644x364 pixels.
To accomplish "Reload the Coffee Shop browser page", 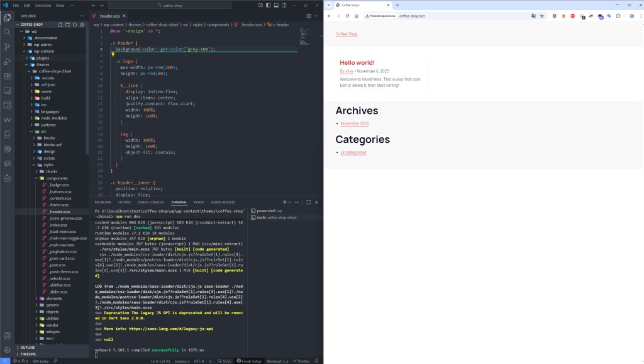I will pyautogui.click(x=347, y=16).
